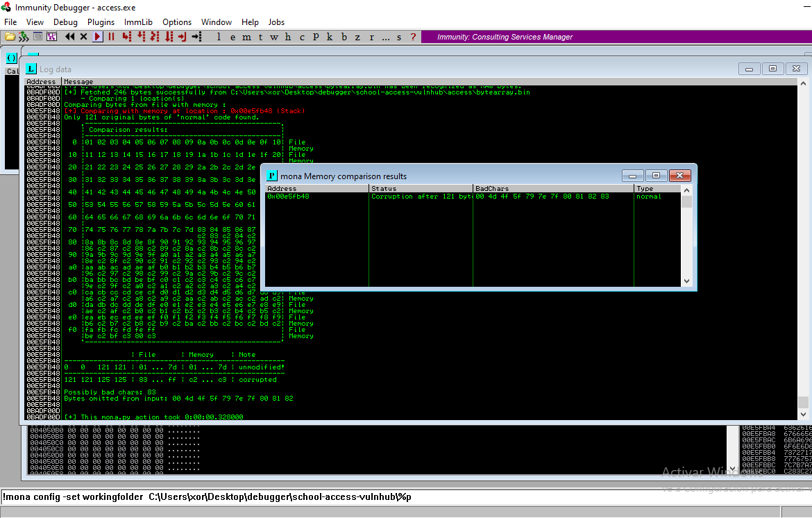Click the Restart program rewind icon

[70, 37]
